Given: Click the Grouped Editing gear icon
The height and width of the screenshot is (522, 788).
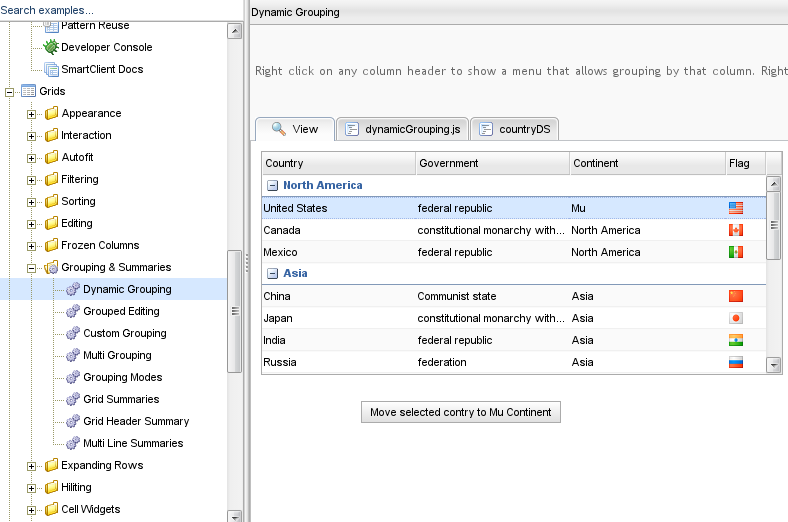Looking at the screenshot, I should (73, 311).
